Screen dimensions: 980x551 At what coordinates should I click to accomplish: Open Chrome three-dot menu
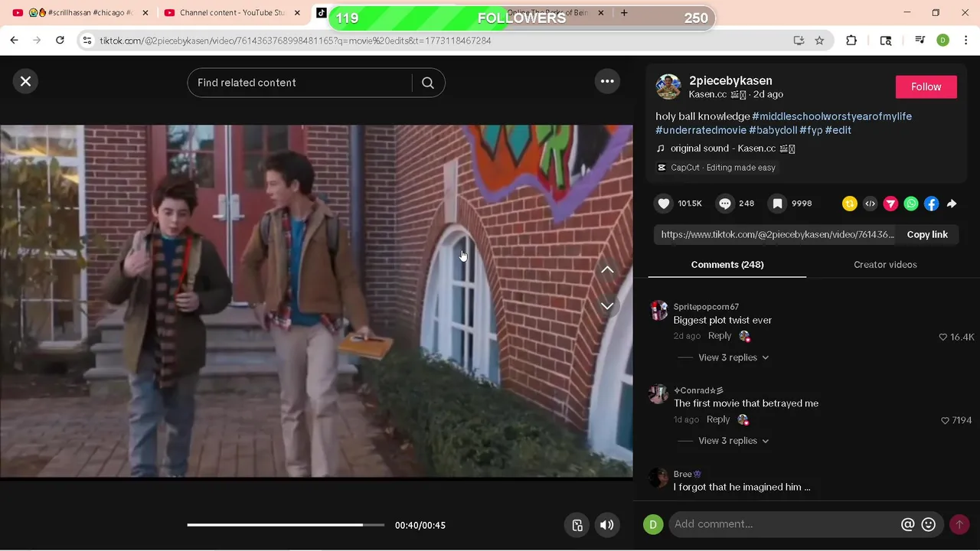(965, 41)
